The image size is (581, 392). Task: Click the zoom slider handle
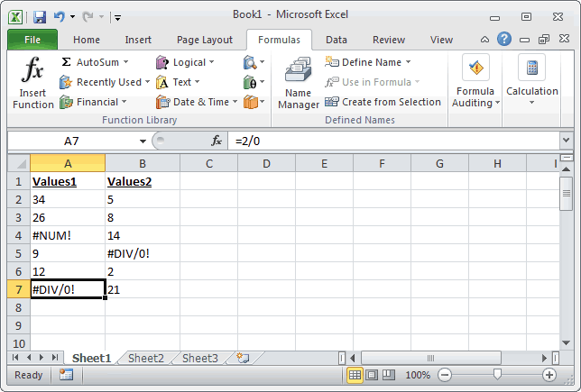[x=497, y=374]
